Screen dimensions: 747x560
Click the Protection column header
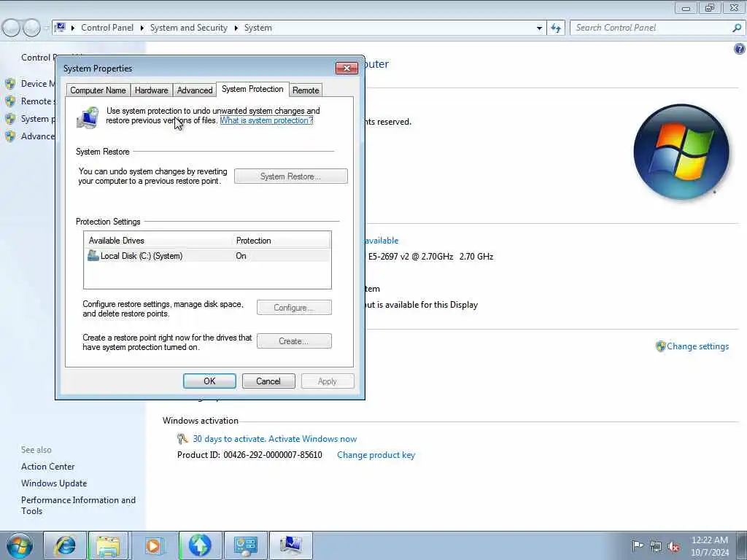[281, 241]
